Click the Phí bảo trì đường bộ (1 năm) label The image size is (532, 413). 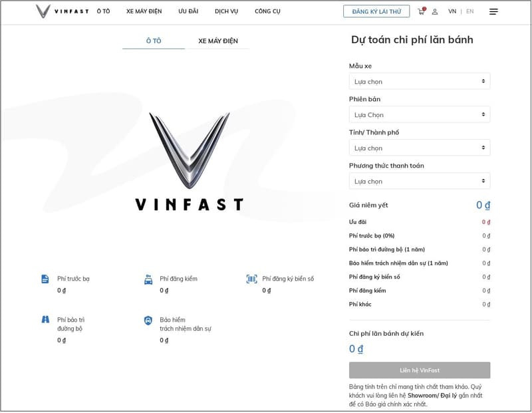coord(387,249)
